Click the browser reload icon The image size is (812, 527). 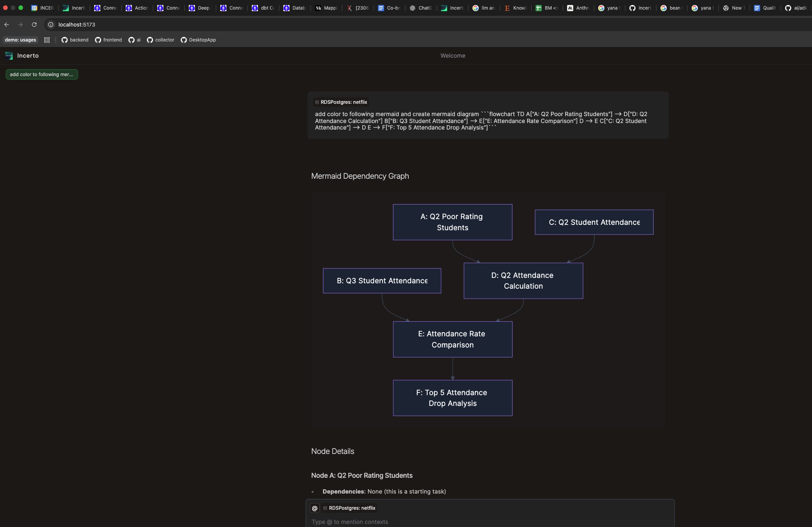point(34,25)
